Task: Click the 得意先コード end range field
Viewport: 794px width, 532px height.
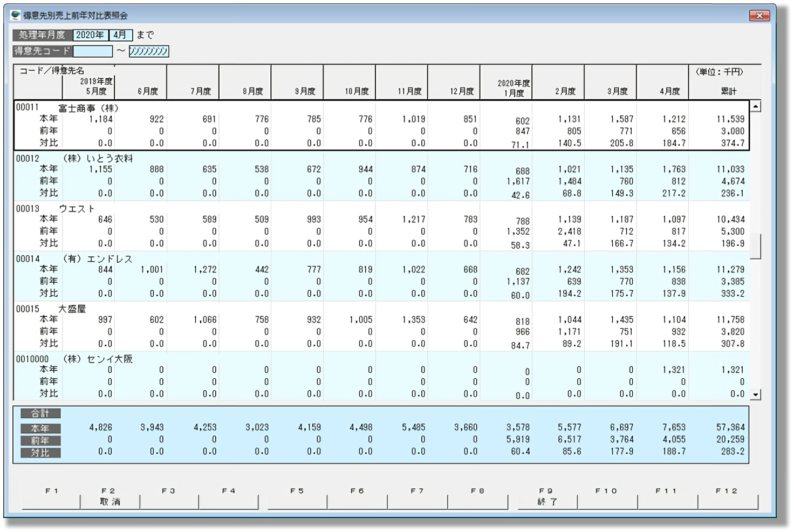Action: coord(148,51)
